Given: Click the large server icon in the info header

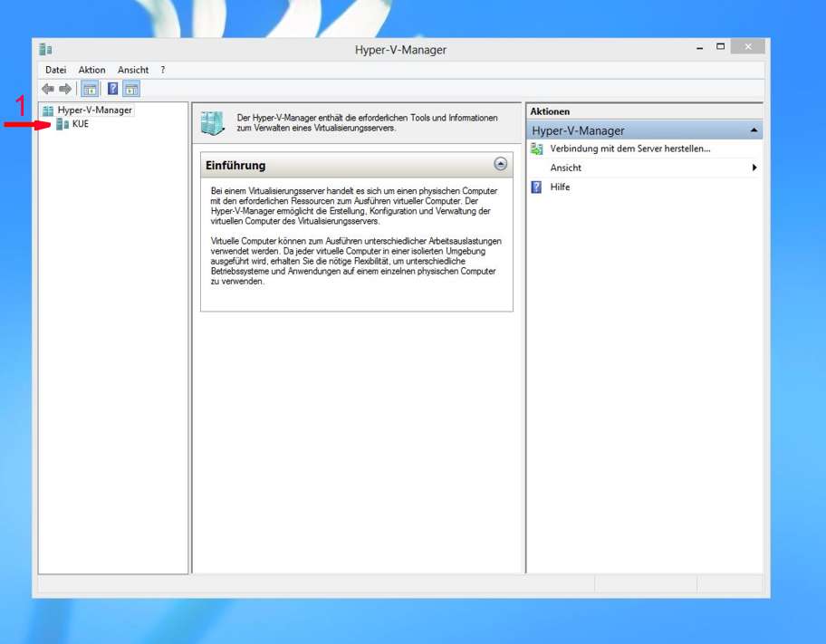Looking at the screenshot, I should 212,123.
